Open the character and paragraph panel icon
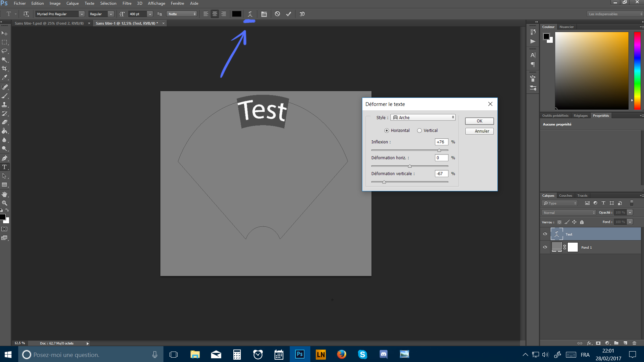This screenshot has width=644, height=362. coord(264,14)
